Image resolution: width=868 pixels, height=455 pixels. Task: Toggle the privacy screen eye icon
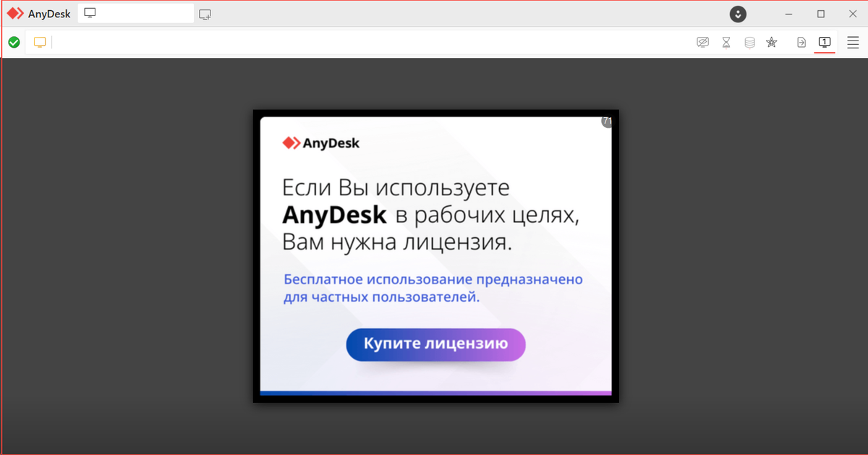tap(702, 43)
